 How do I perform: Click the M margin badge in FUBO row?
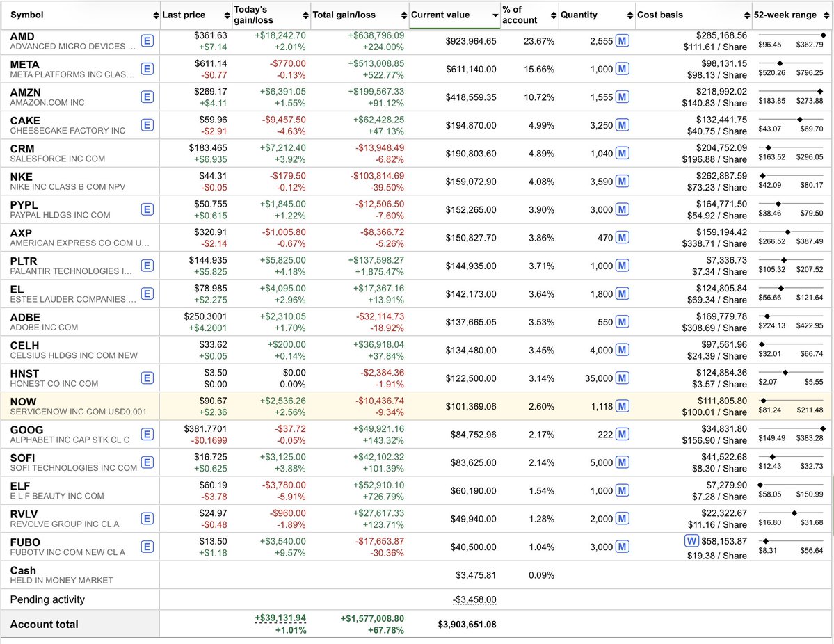click(x=623, y=547)
